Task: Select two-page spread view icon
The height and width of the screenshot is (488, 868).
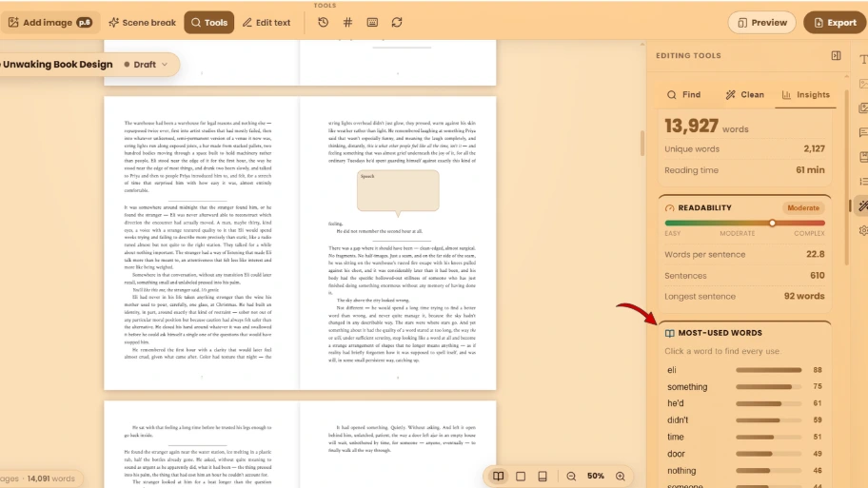Action: (498, 477)
